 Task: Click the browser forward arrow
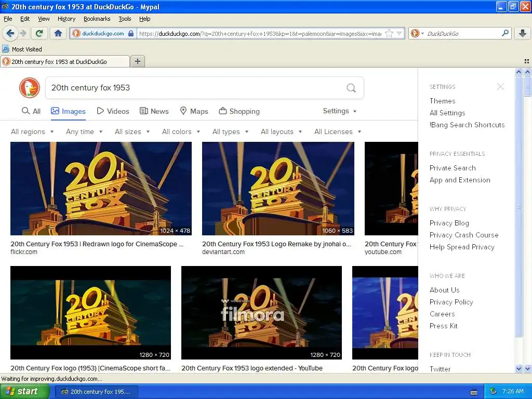point(23,33)
